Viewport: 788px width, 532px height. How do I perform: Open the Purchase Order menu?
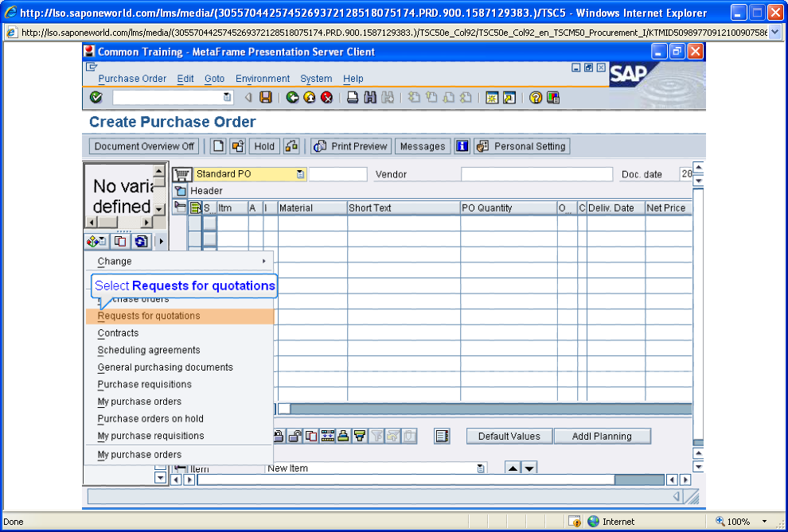132,79
